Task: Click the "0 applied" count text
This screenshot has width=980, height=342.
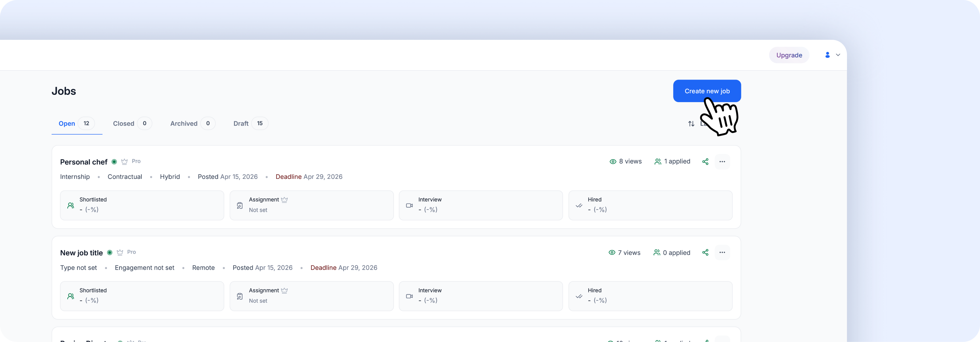Action: tap(676, 253)
